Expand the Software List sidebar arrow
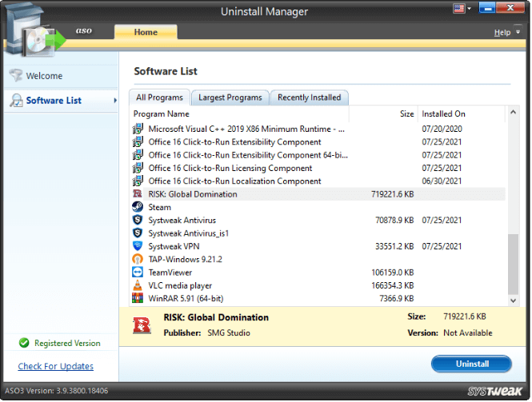532x402 pixels. 115,101
